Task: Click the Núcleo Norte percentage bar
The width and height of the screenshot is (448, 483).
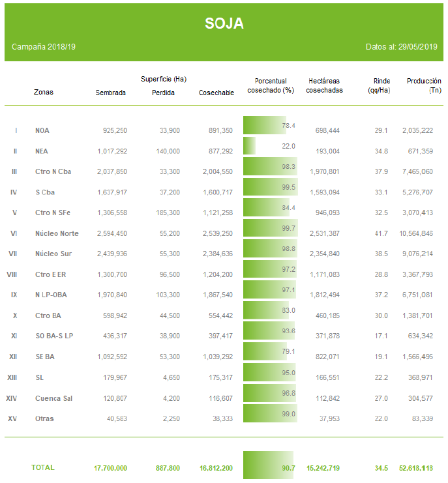Action: tap(271, 229)
